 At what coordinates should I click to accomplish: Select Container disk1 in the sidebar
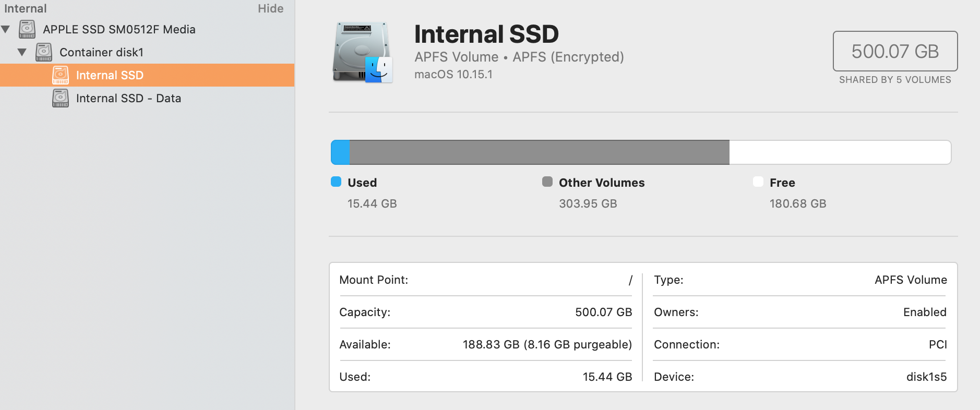click(x=101, y=52)
